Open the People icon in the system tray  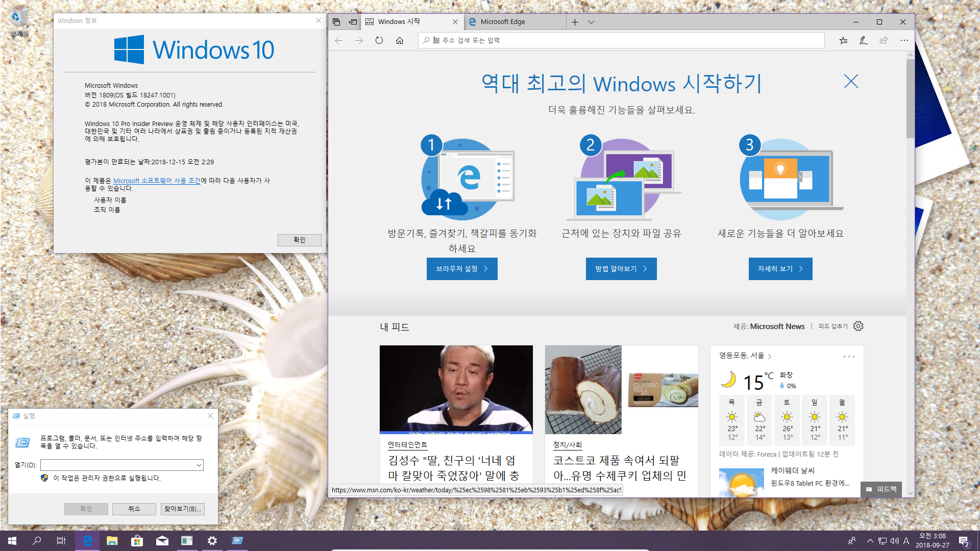pyautogui.click(x=852, y=541)
